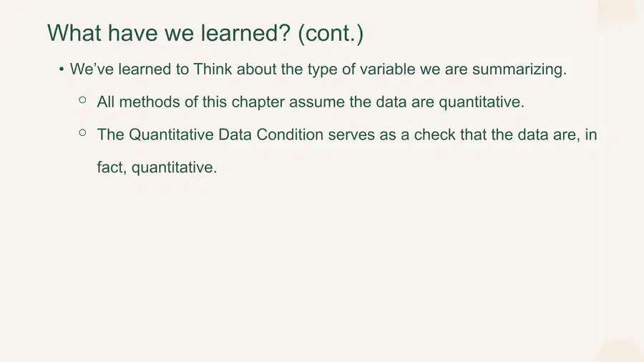Click the hollow bullet before "The Quantitative Data"
Screen dimensions: 644x362
pyautogui.click(x=82, y=132)
